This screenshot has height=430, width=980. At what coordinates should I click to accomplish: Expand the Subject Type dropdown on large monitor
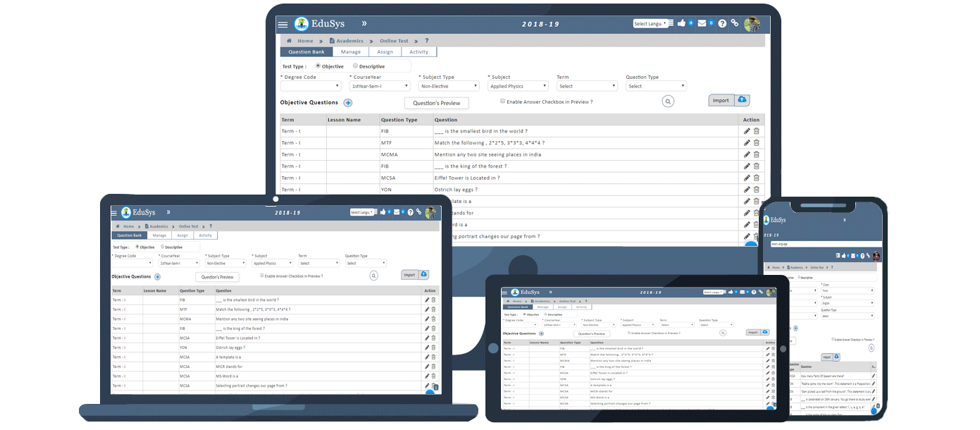click(x=449, y=86)
